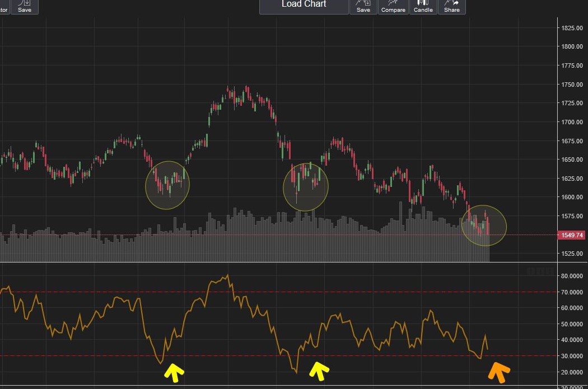Click the 1825.00 price axis label

[x=572, y=28]
